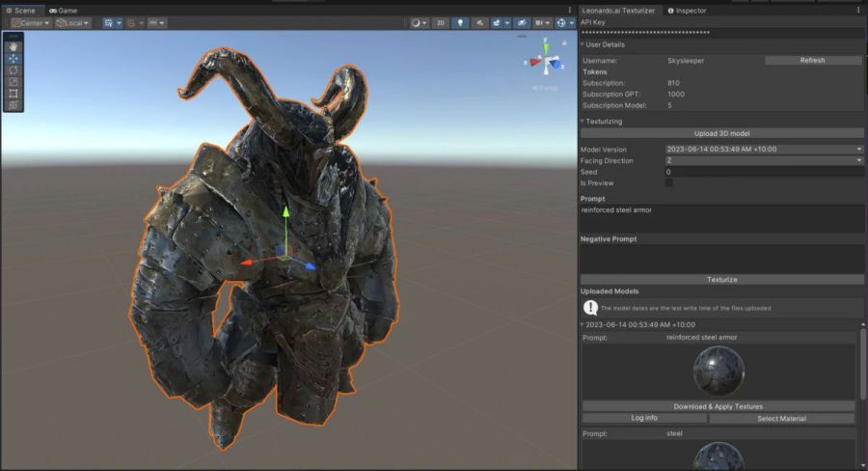
Task: Toggle scene audio icon
Action: (479, 23)
